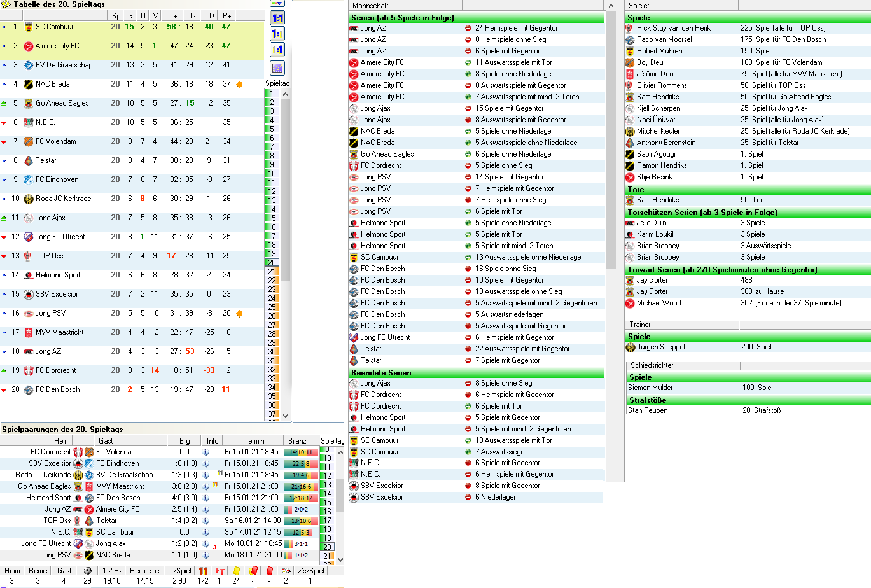Screen dimensions: 871x588
Task: Click the ET own-goal header in the statistics bar
Action: [219, 571]
